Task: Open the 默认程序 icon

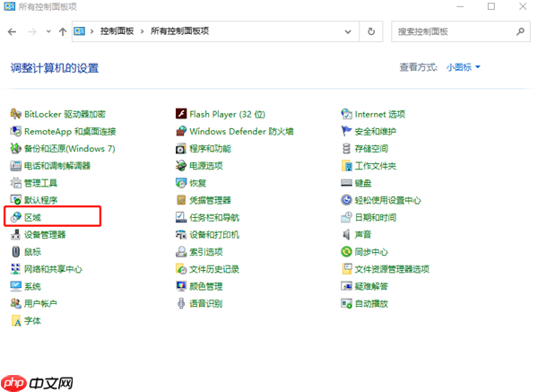Action: 16,200
